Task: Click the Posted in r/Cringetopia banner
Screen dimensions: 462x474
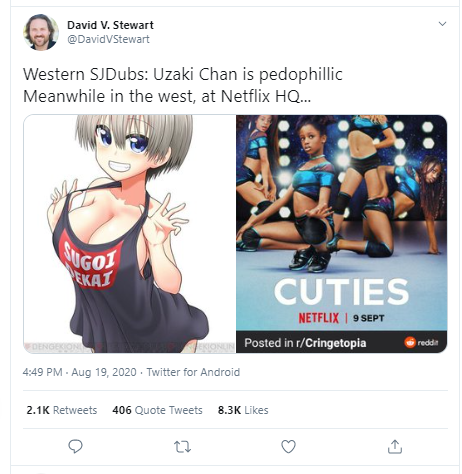Action: click(342, 342)
